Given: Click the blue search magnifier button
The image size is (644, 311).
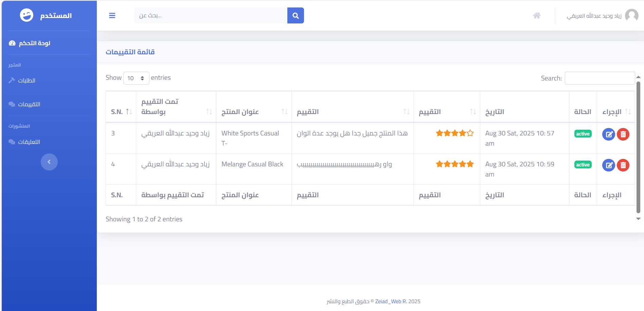Looking at the screenshot, I should pos(296,16).
